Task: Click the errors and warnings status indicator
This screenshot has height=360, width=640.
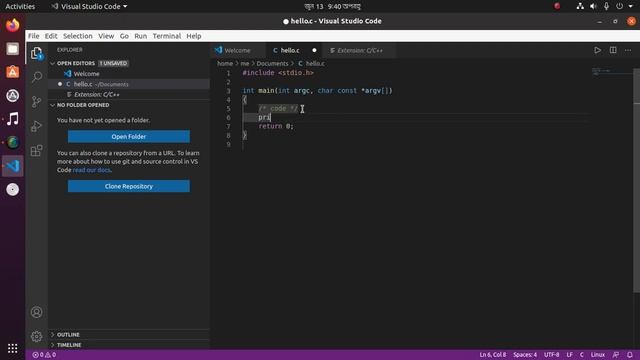Action: pyautogui.click(x=44, y=355)
